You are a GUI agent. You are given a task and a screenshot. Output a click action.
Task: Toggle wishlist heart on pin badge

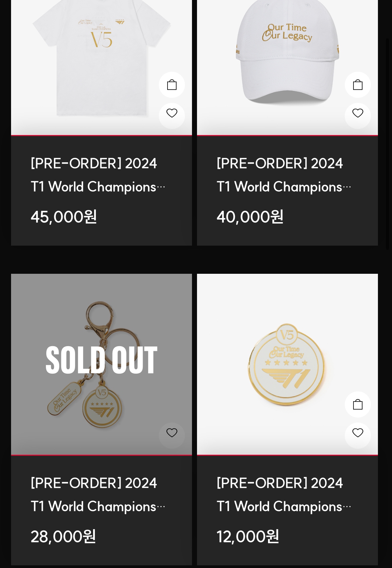pyautogui.click(x=358, y=433)
